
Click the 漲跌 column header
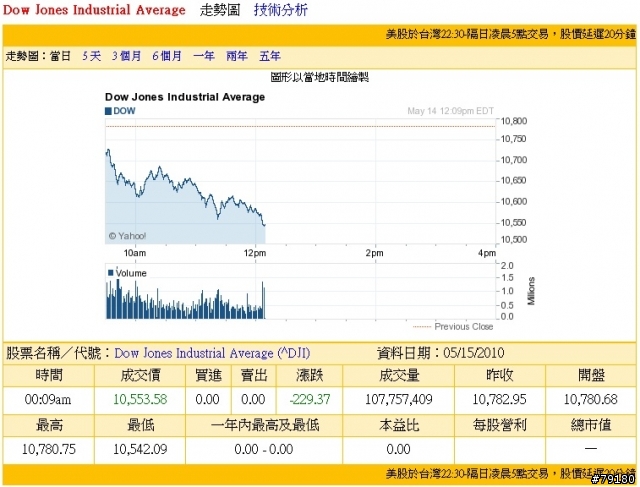[x=309, y=376]
